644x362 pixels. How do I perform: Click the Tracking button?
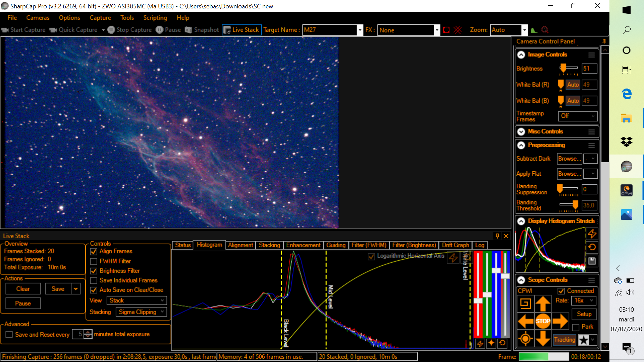click(x=565, y=340)
